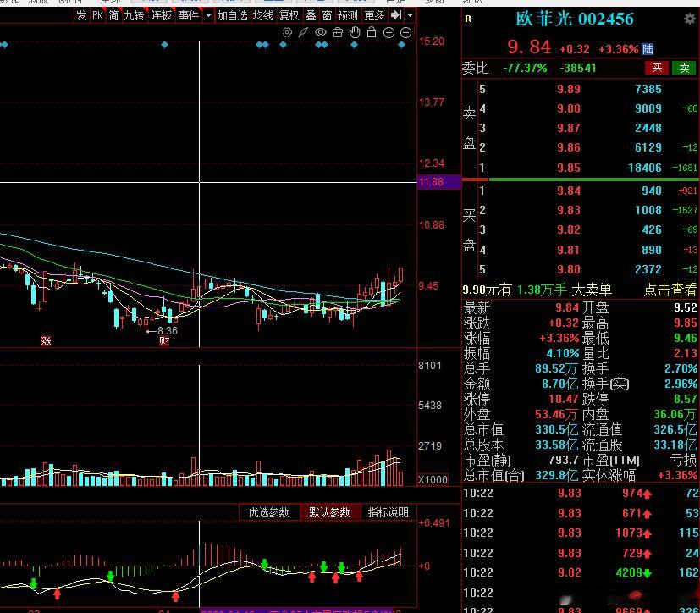The width and height of the screenshot is (700, 613).
Task: Click price axis label 15.20
Action: tap(432, 41)
